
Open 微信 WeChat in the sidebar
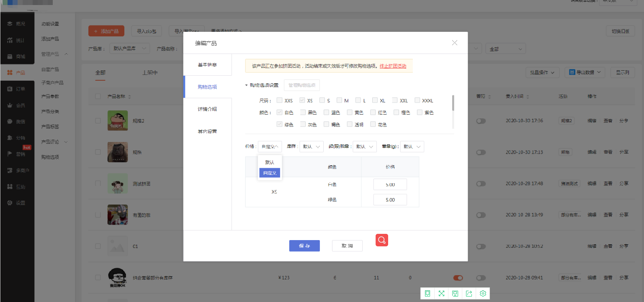coord(17,121)
